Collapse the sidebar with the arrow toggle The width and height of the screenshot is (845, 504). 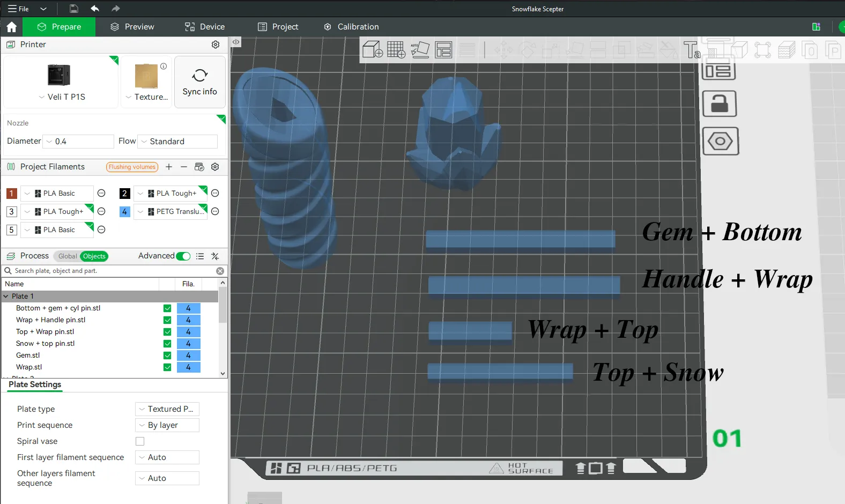pyautogui.click(x=236, y=42)
